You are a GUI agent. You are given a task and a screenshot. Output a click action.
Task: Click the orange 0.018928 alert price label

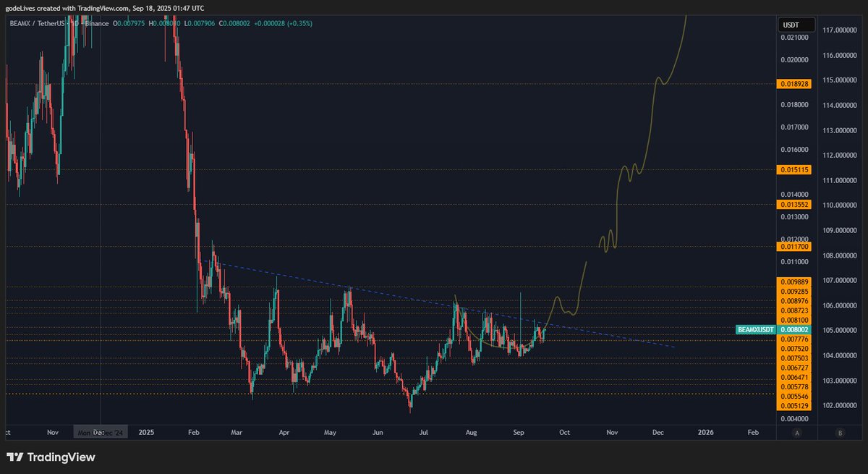793,84
